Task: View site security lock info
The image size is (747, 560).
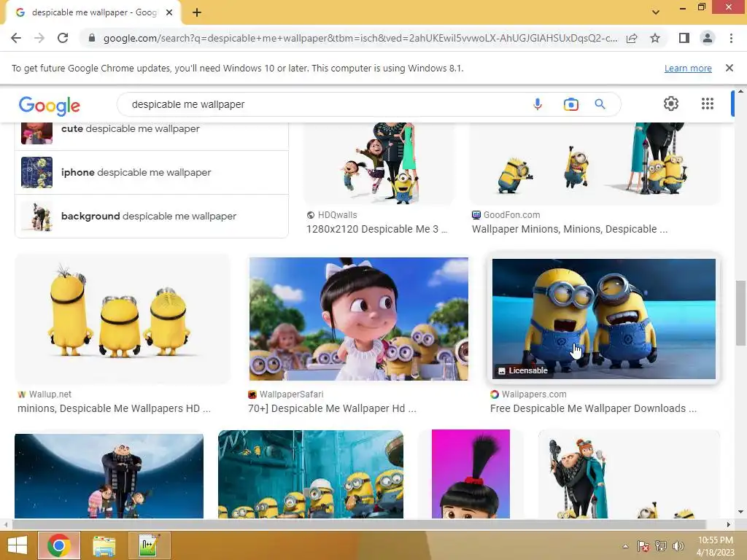Action: pos(92,38)
